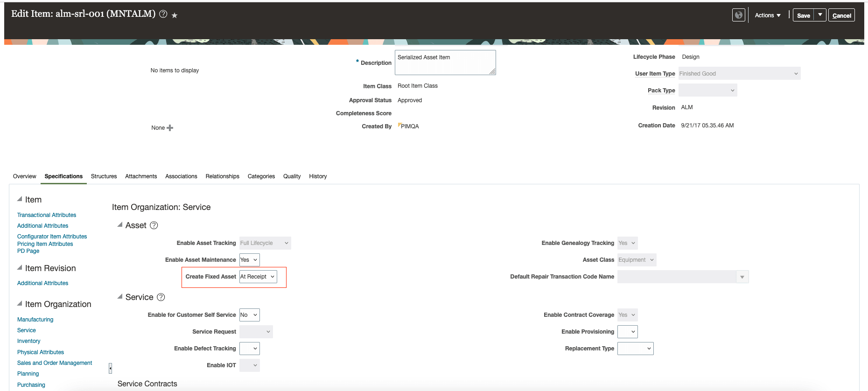Click the 'Design' lifecycle phase value
The image size is (868, 391).
pos(691,57)
